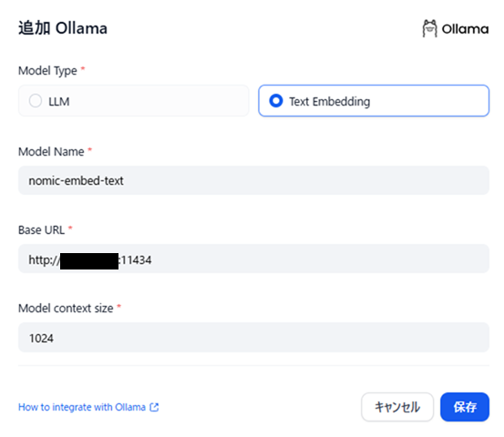This screenshot has height=437, width=504.
Task: Click the blue 保存 button
Action: (x=465, y=407)
